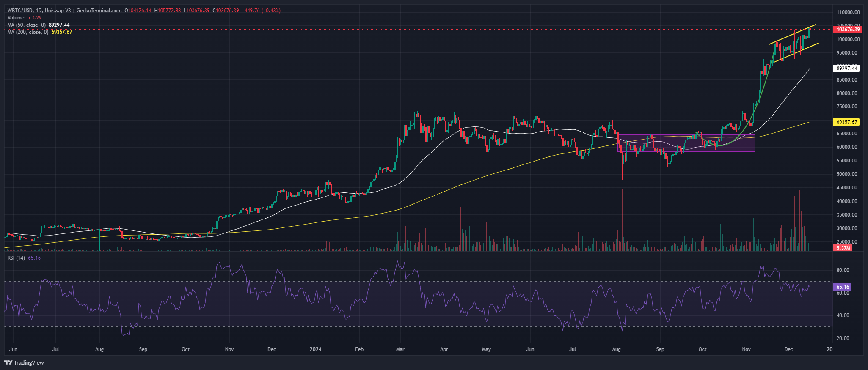Select the MA (50, close, 0) indicator legend
Viewport: 868px width, 370px height.
39,25
